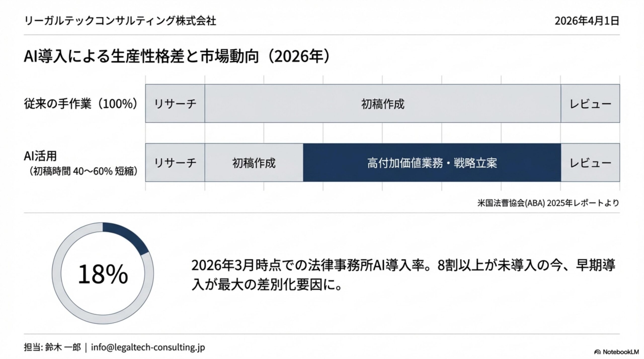Click the 法律事務所AI導入率 description paragraph

click(x=403, y=275)
